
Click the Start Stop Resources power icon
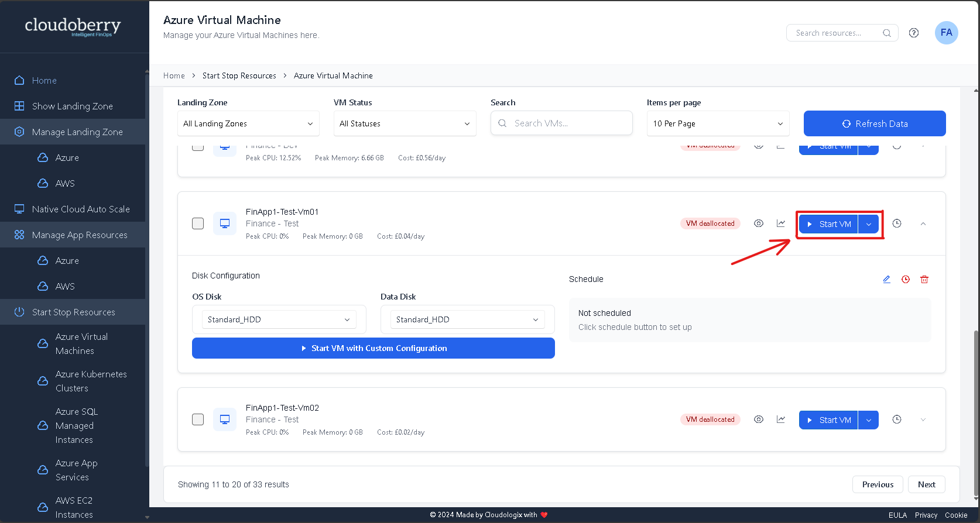[x=19, y=312]
